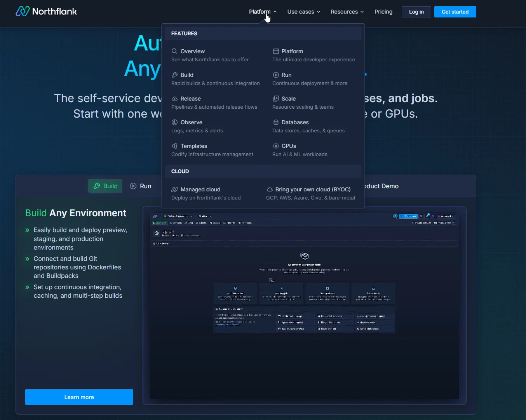Click the Scale icon in Features menu
The height and width of the screenshot is (420, 526).
[276, 99]
